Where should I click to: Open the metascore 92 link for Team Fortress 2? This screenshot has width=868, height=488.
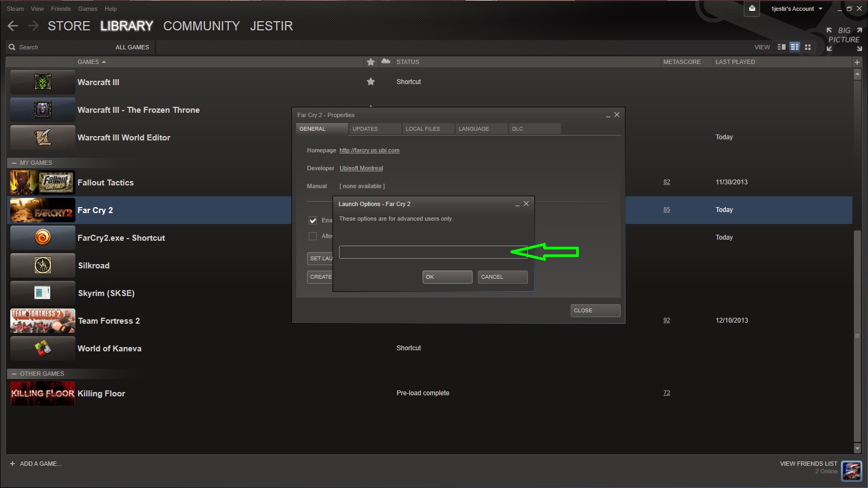667,320
